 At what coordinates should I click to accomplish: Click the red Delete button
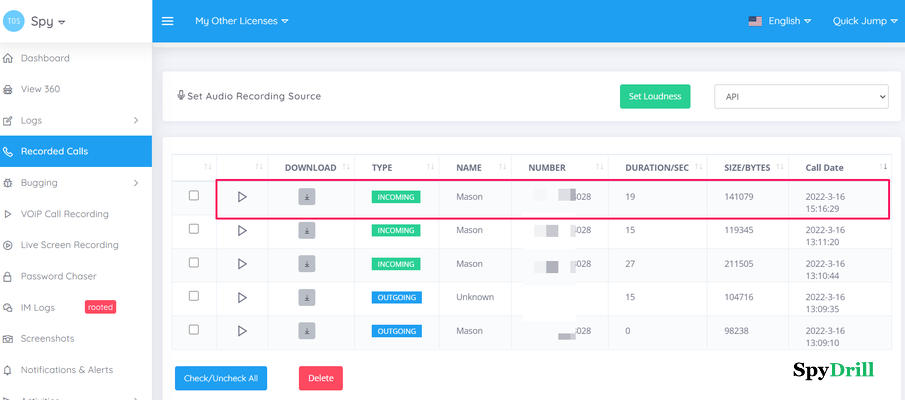coord(320,378)
